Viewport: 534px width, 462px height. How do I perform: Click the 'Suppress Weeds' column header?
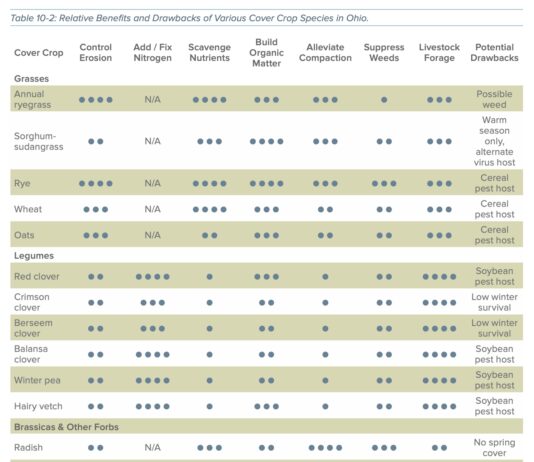(x=384, y=52)
